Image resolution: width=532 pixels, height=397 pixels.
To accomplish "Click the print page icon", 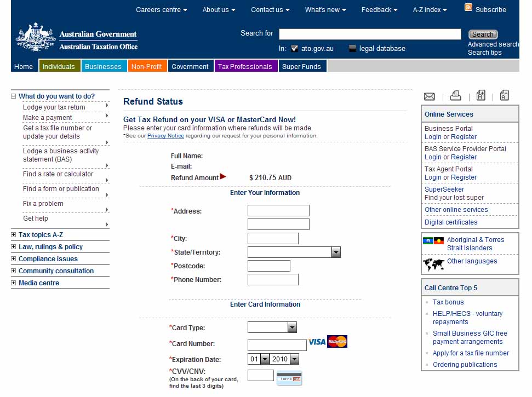I will tap(455, 96).
